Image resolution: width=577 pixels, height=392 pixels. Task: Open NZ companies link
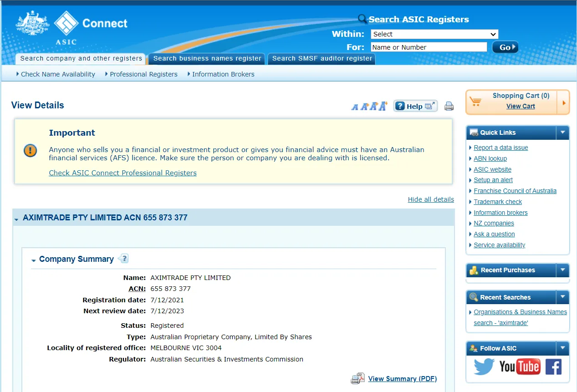pyautogui.click(x=494, y=223)
